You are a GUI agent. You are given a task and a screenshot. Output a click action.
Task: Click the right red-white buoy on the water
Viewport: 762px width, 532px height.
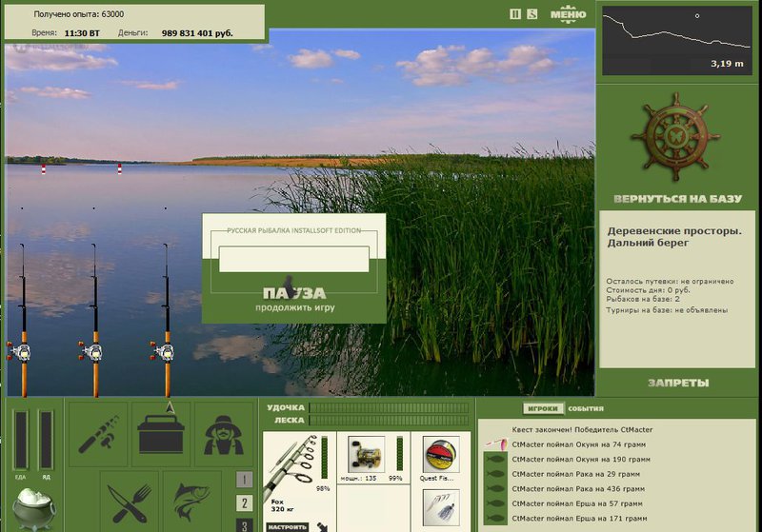point(120,168)
